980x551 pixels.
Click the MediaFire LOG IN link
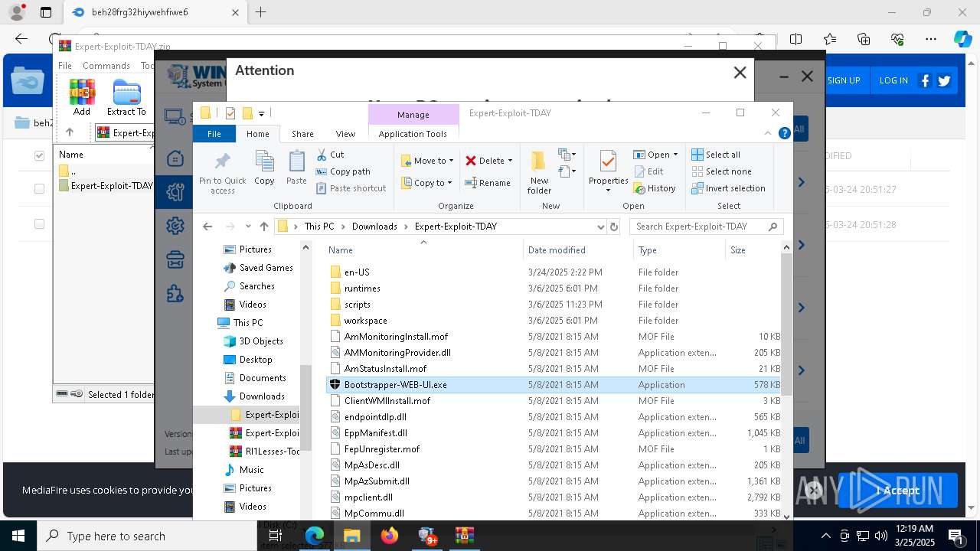893,80
